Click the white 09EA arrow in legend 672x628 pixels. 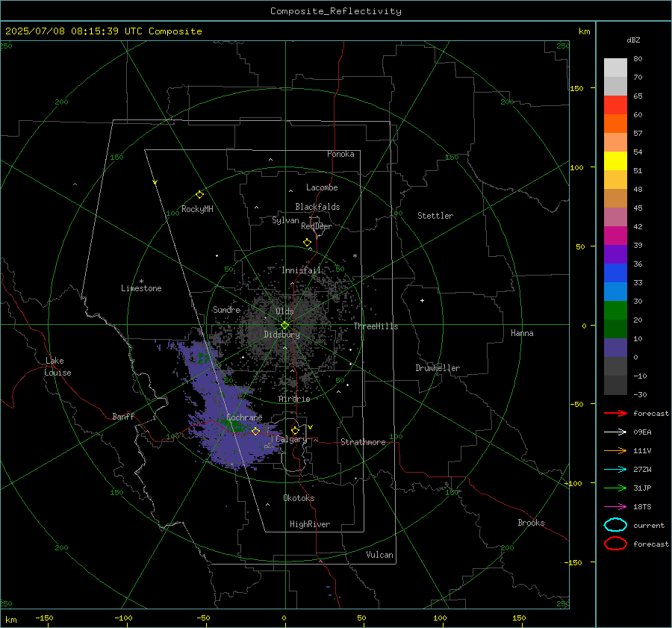(x=615, y=432)
